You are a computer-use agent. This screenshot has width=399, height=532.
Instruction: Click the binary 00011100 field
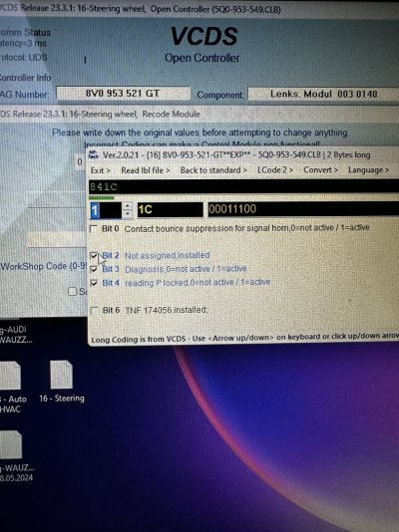[x=303, y=208]
